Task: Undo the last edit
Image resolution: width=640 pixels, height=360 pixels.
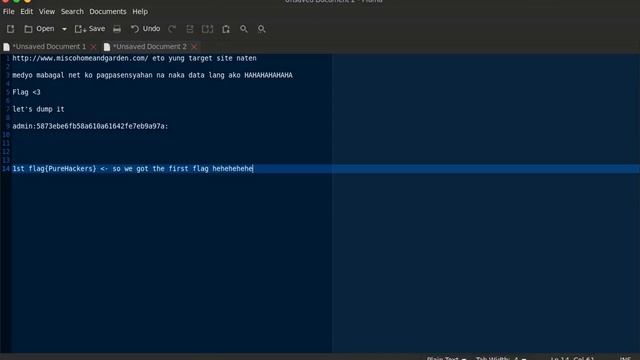Action: (145, 29)
